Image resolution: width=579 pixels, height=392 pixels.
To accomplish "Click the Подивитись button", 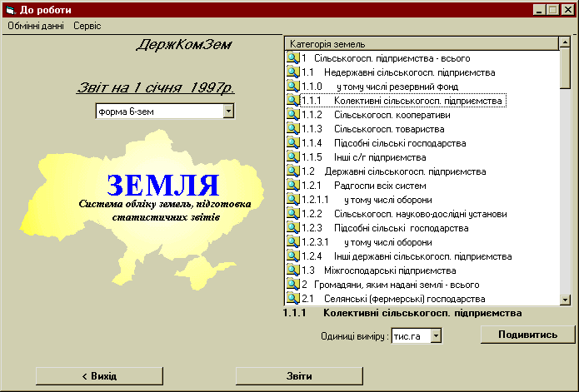I will (527, 335).
